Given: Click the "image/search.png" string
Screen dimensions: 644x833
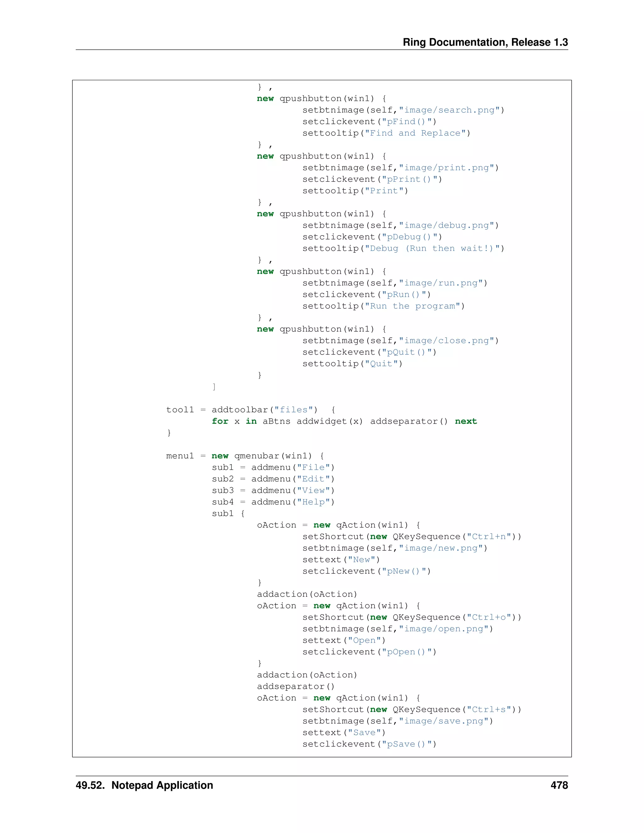Looking at the screenshot, I should (449, 110).
